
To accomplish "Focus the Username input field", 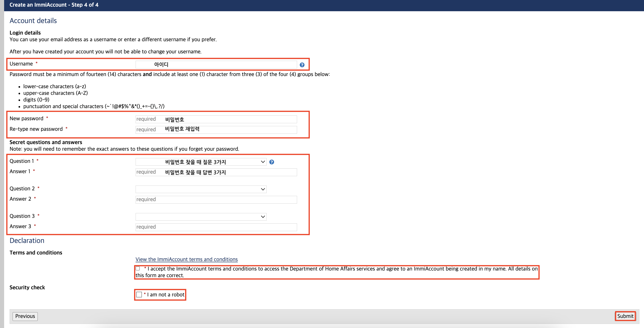I will pos(216,64).
